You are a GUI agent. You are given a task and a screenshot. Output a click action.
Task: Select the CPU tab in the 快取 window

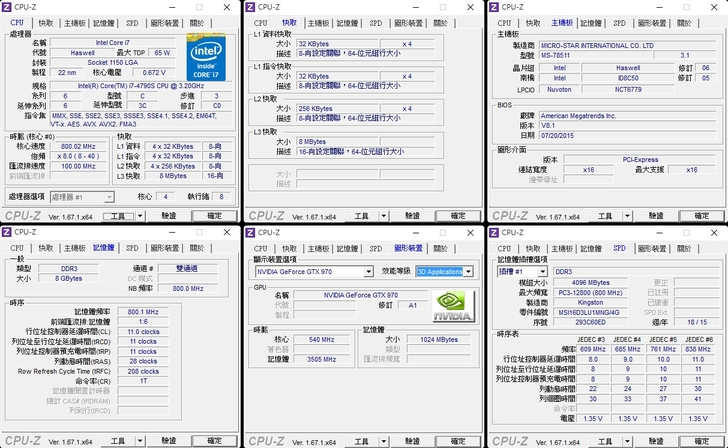pos(260,23)
